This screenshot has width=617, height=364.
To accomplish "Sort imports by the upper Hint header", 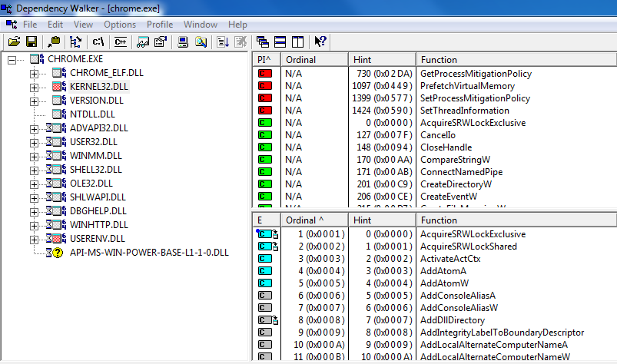I will click(x=382, y=60).
